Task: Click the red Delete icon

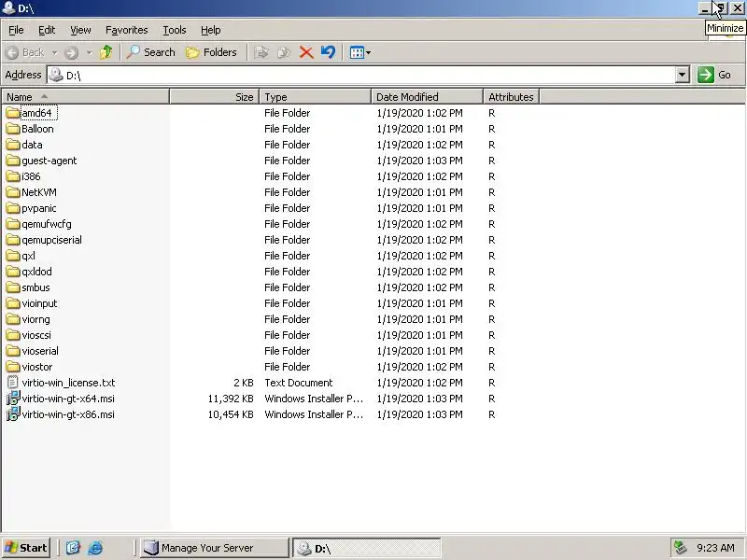Action: [x=306, y=52]
